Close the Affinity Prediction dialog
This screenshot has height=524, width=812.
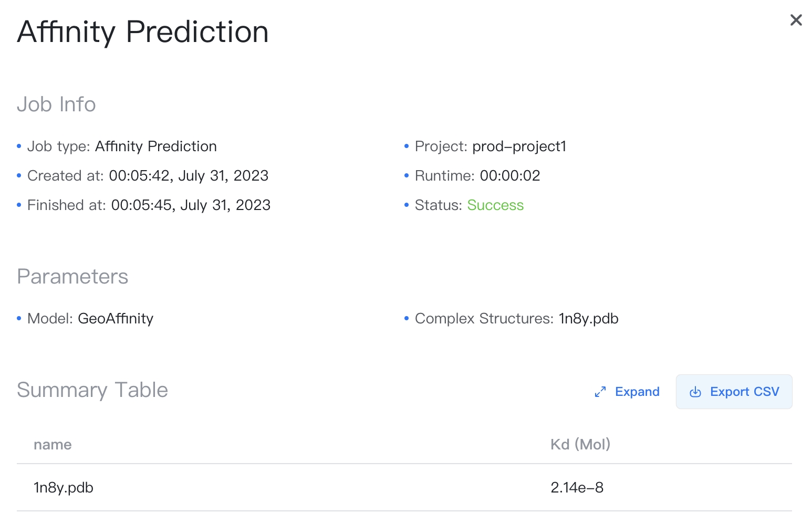(796, 20)
